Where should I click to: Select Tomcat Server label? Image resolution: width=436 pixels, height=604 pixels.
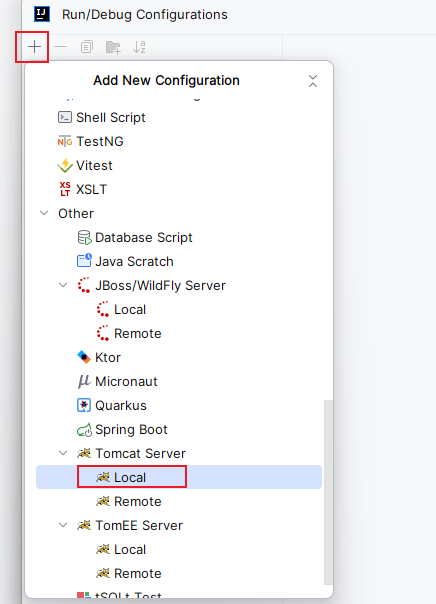(x=140, y=453)
